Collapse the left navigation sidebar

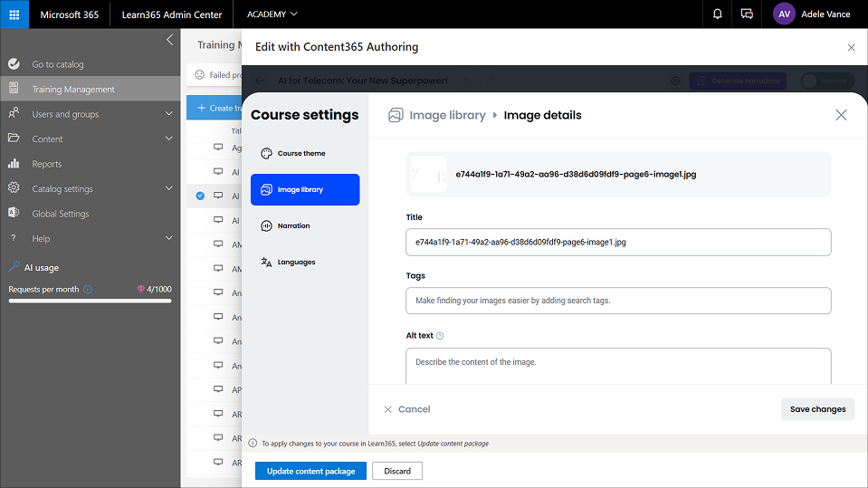[169, 40]
